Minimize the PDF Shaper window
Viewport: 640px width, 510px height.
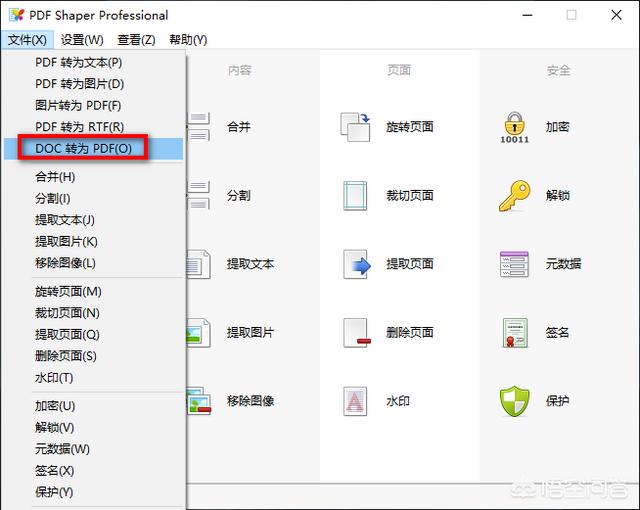coord(528,15)
